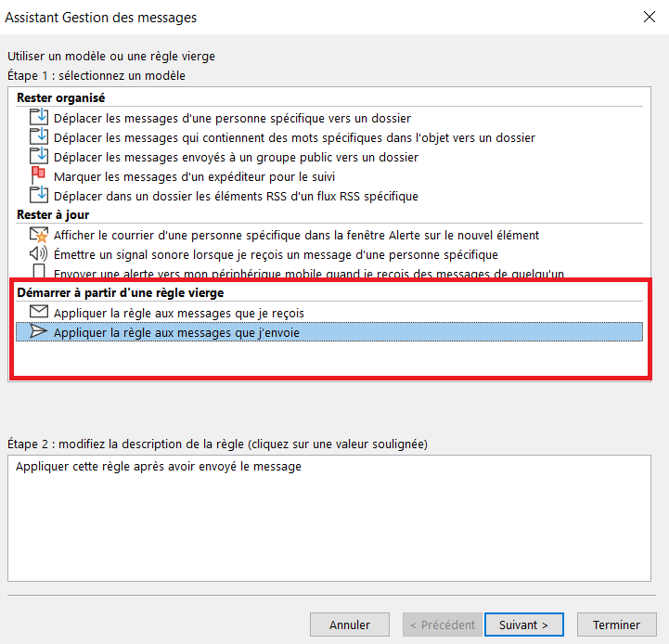669x644 pixels.
Task: Click the move-to-folder icon beside 'personne spécifique vers un dossier'
Action: (x=38, y=117)
